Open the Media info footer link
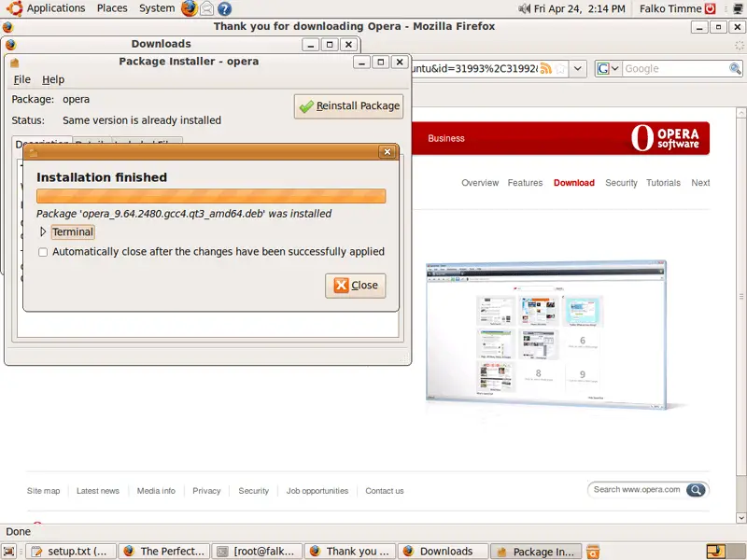 pyautogui.click(x=156, y=491)
